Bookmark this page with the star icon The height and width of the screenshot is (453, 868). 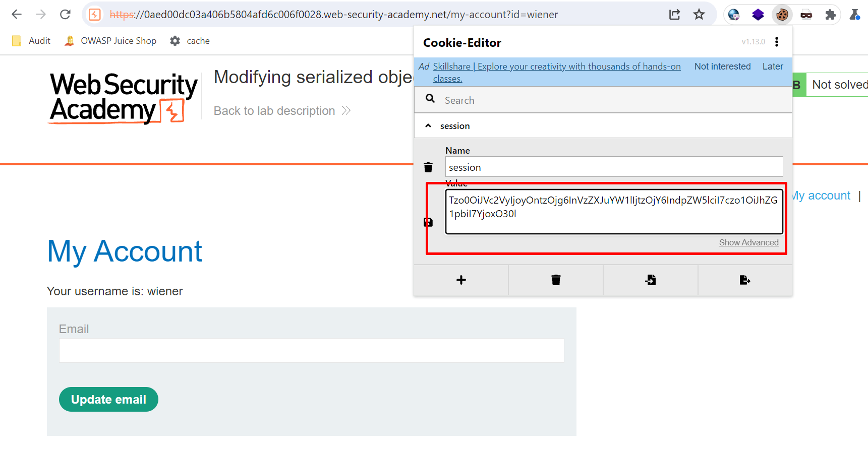click(699, 15)
